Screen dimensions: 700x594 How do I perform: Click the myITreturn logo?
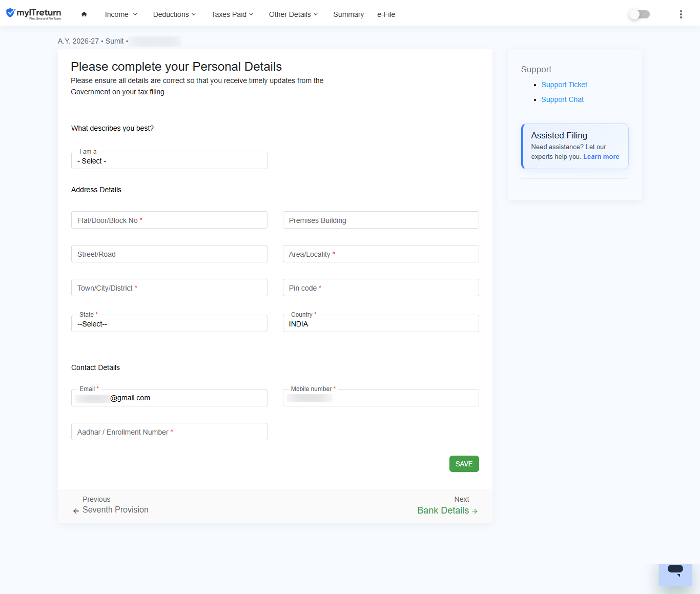[x=33, y=14]
